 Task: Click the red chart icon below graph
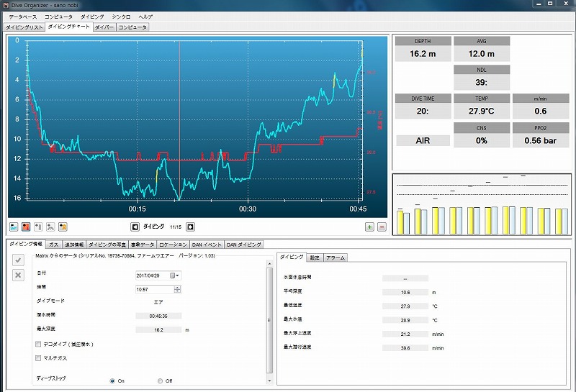26,227
